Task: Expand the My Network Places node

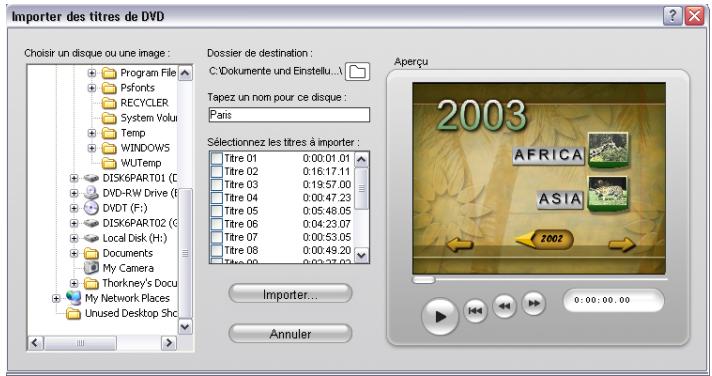Action: point(56,298)
